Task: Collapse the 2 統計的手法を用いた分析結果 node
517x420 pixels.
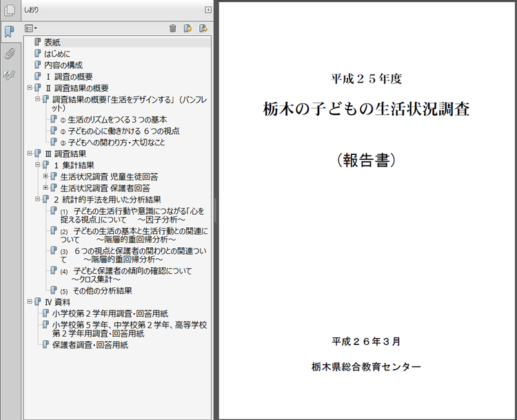Action: pyautogui.click(x=37, y=200)
